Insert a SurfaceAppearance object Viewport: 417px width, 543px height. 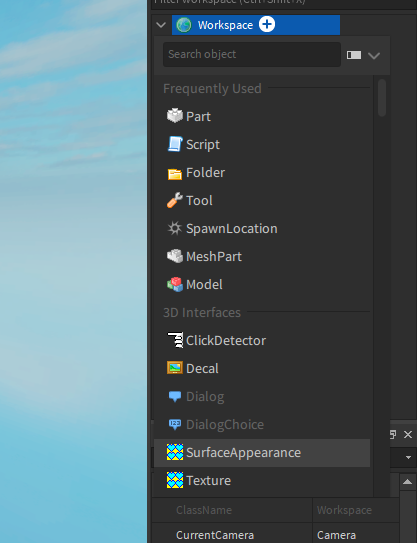(x=262, y=453)
